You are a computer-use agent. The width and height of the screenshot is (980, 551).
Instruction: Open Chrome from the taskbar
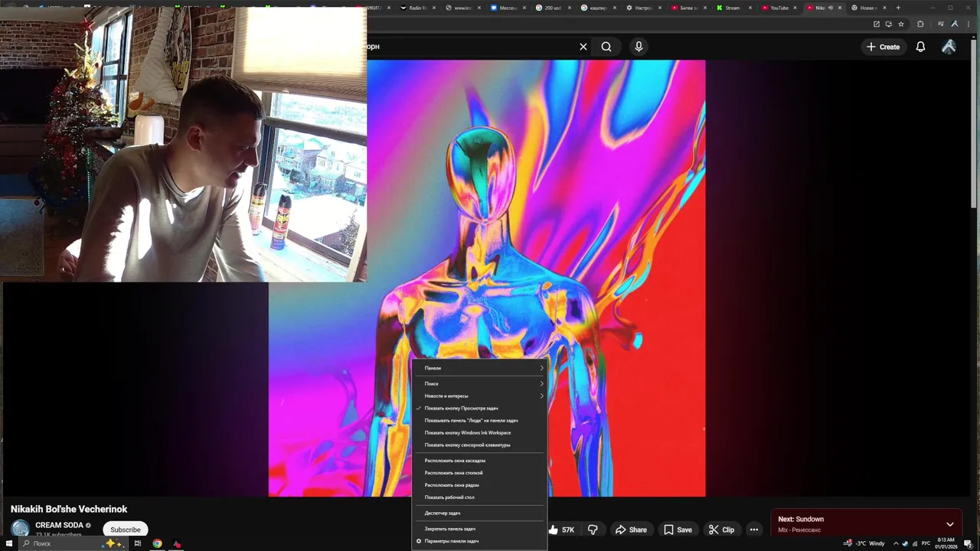[157, 543]
